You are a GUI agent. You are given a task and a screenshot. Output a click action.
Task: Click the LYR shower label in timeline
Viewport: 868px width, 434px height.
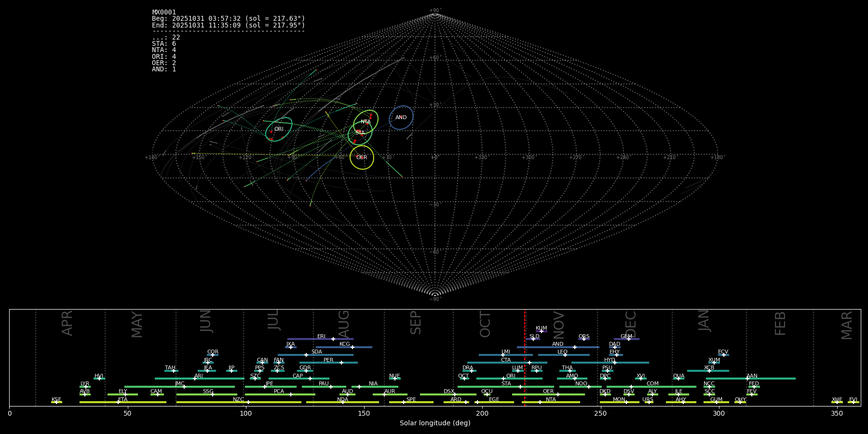coord(85,384)
